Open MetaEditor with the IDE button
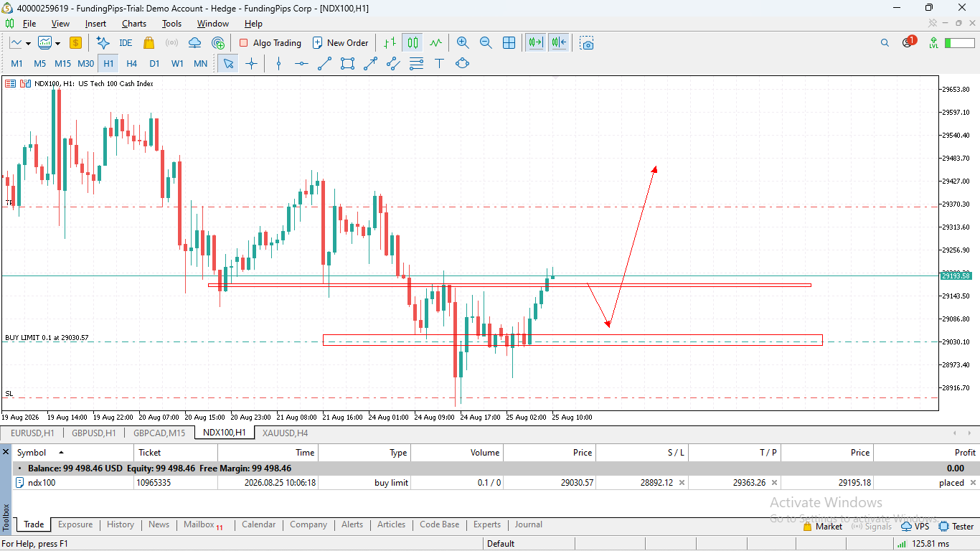 coord(126,43)
